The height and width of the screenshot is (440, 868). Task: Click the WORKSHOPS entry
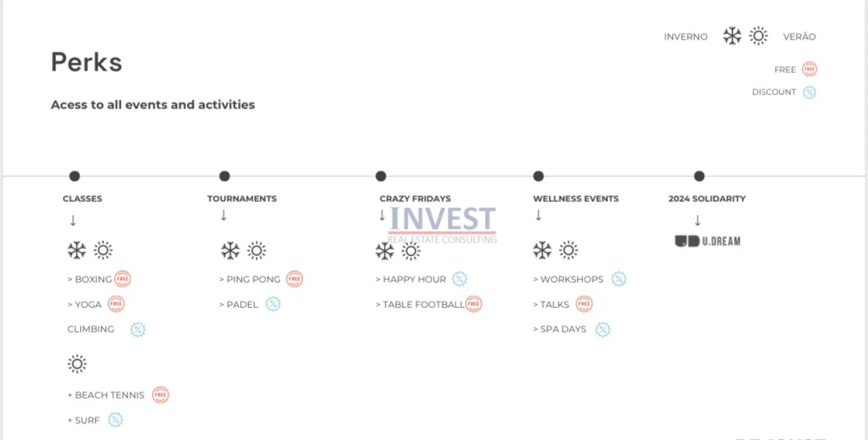571,279
